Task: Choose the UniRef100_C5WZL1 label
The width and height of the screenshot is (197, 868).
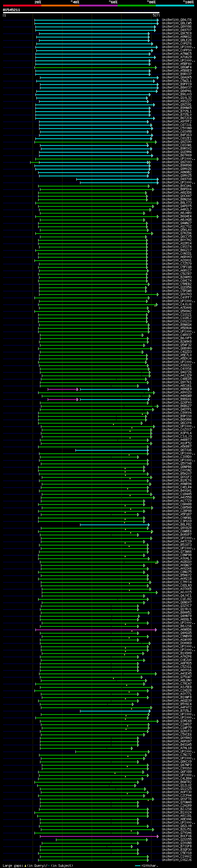Action: click(177, 81)
